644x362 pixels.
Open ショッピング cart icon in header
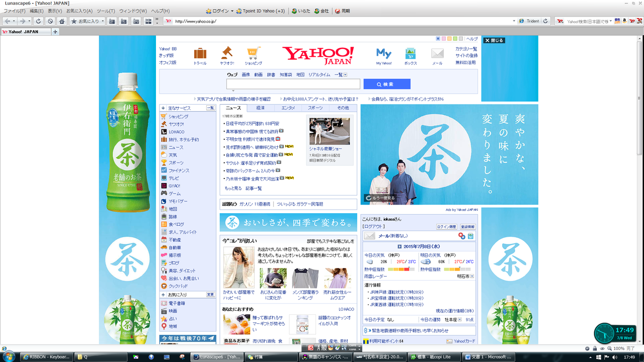point(253,53)
